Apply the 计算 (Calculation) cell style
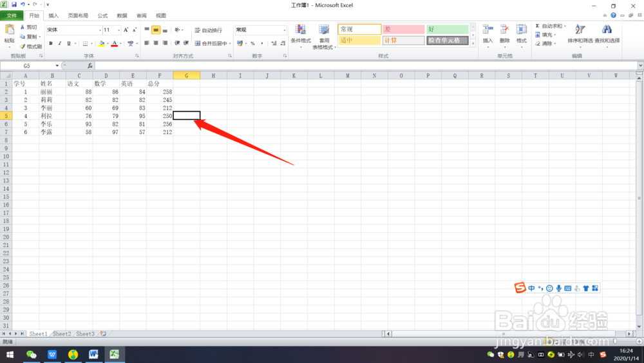Image resolution: width=644 pixels, height=363 pixels. (x=403, y=40)
